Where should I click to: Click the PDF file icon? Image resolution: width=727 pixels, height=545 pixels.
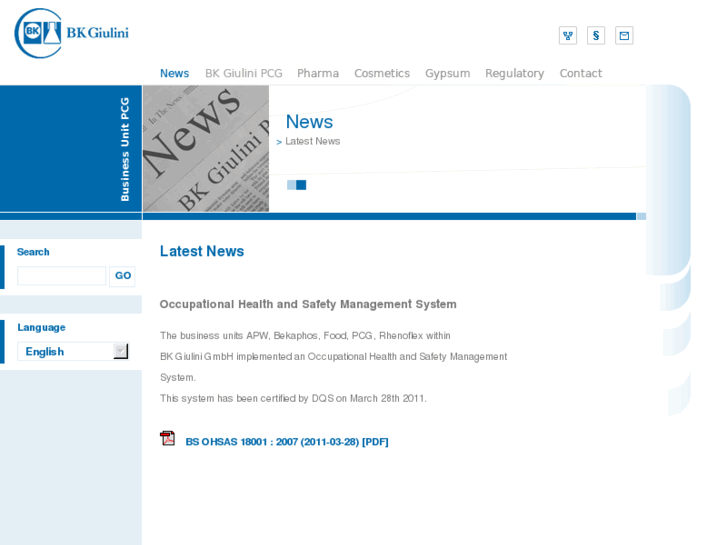167,438
